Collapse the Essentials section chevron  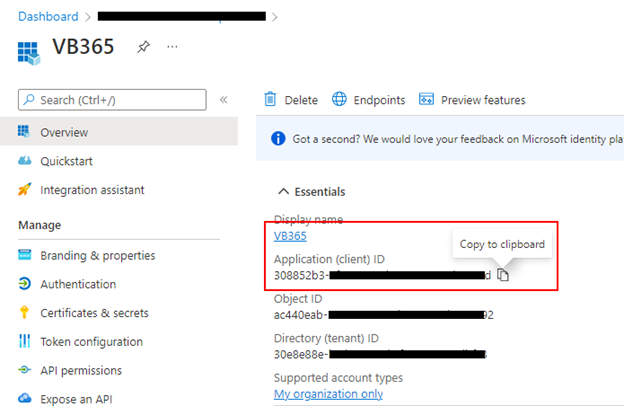point(283,192)
